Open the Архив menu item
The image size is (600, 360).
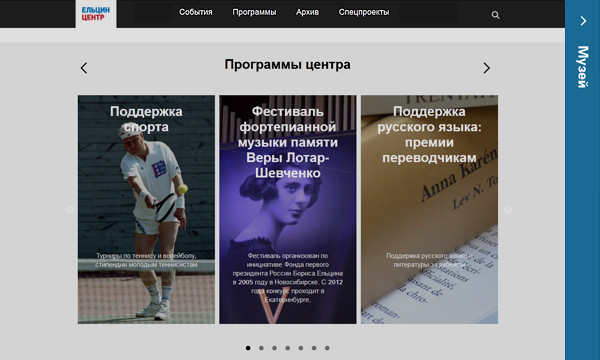click(x=307, y=12)
